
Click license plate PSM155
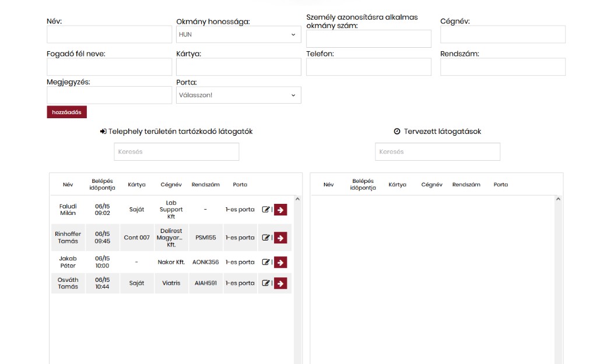pos(206,238)
